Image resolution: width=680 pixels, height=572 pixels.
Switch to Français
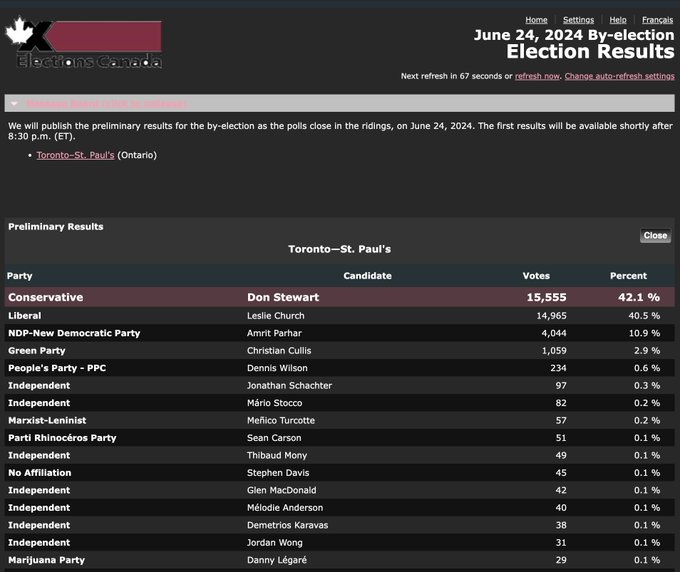coord(657,20)
